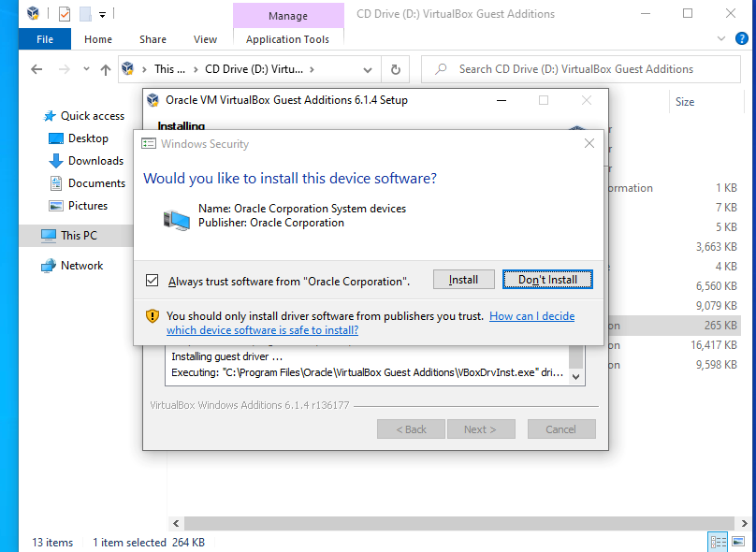Click the VirtualBox icon in the Setup title bar
This screenshot has width=756, height=552.
coord(153,100)
